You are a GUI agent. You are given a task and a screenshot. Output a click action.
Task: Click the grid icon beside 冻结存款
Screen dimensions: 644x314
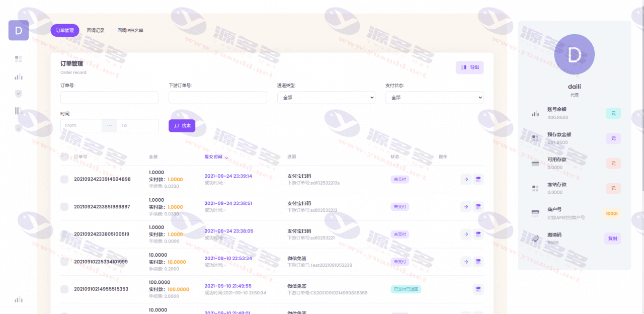click(x=535, y=188)
